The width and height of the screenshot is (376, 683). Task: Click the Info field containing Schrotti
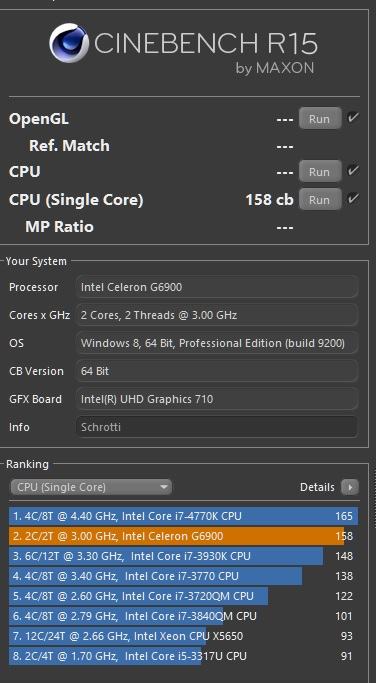point(217,427)
